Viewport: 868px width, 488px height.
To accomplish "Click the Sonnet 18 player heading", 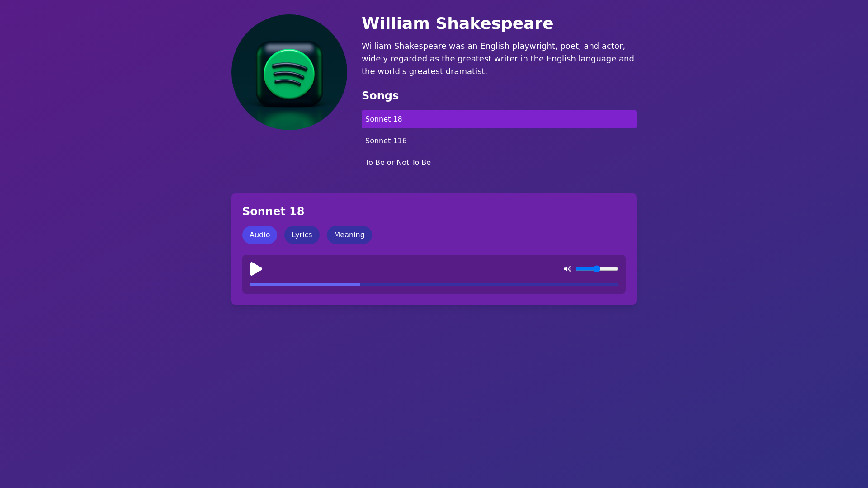I will 273,211.
